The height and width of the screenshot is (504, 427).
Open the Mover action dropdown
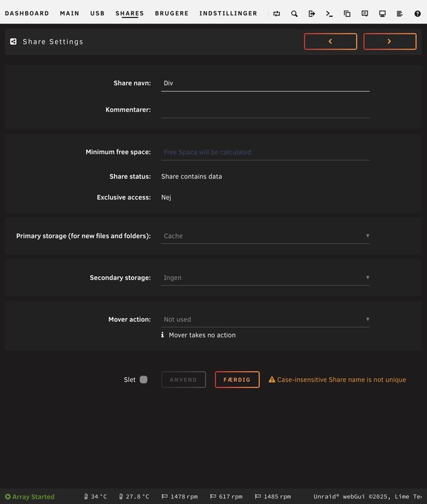coord(265,319)
